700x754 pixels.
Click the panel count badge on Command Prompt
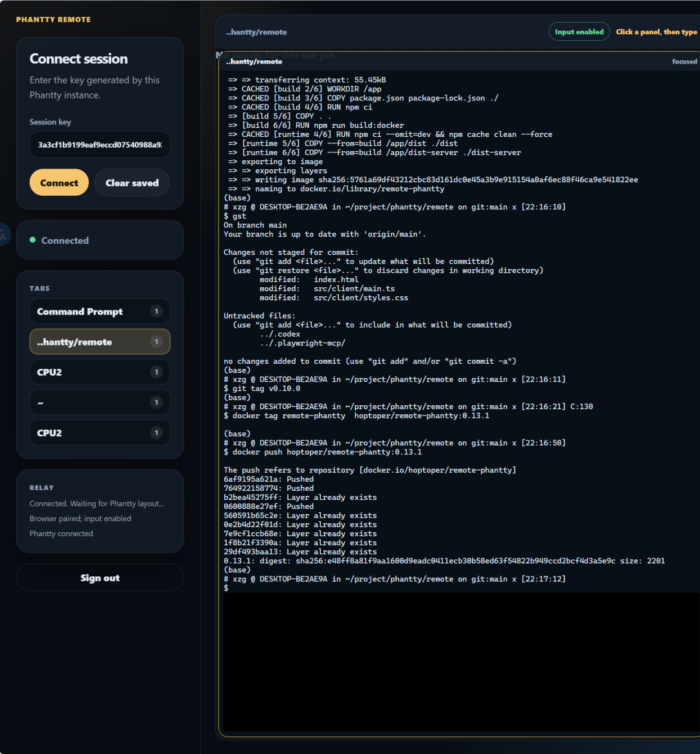pos(156,312)
